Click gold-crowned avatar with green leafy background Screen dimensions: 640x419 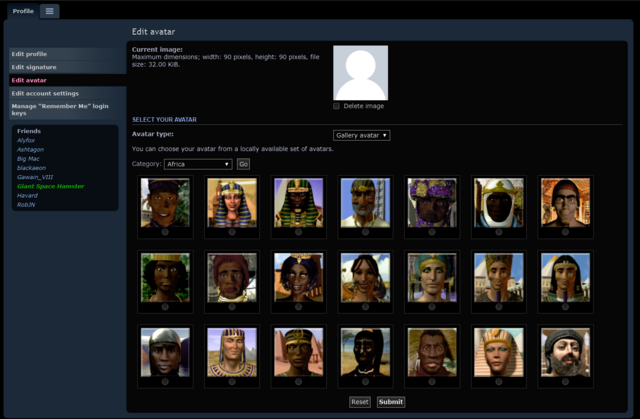(165, 277)
